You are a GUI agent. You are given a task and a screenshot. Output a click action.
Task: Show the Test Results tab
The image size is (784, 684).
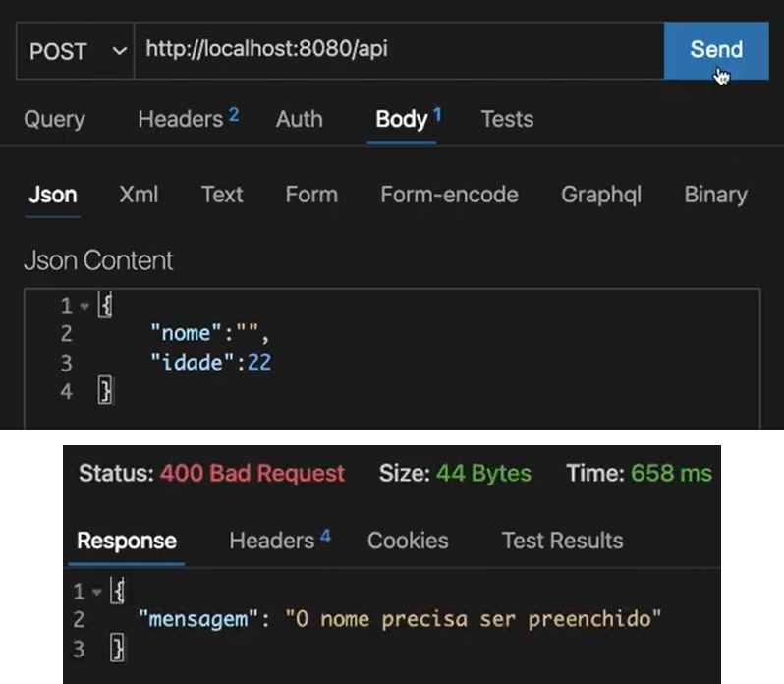click(x=562, y=541)
